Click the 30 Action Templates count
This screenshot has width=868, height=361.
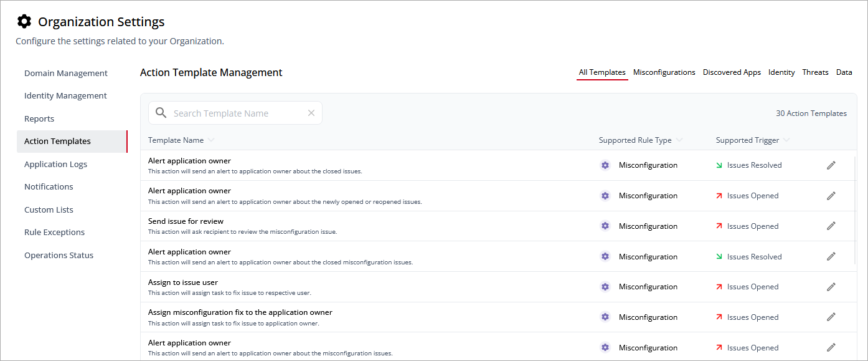pyautogui.click(x=811, y=113)
